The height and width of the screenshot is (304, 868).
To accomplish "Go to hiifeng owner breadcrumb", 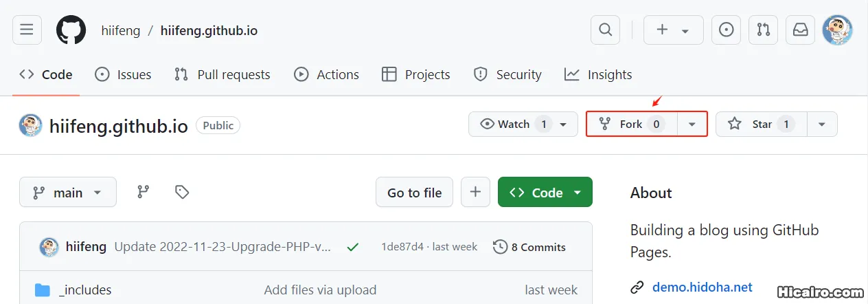I will click(x=121, y=30).
